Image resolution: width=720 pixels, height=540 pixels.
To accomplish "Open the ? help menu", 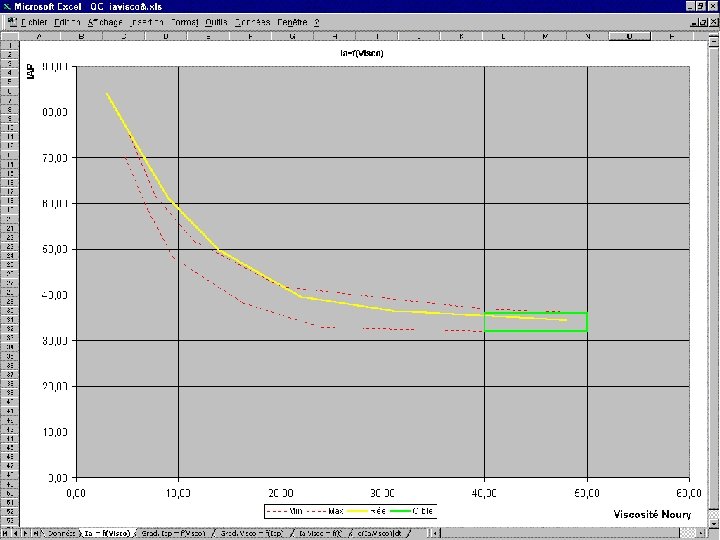I will [x=317, y=22].
